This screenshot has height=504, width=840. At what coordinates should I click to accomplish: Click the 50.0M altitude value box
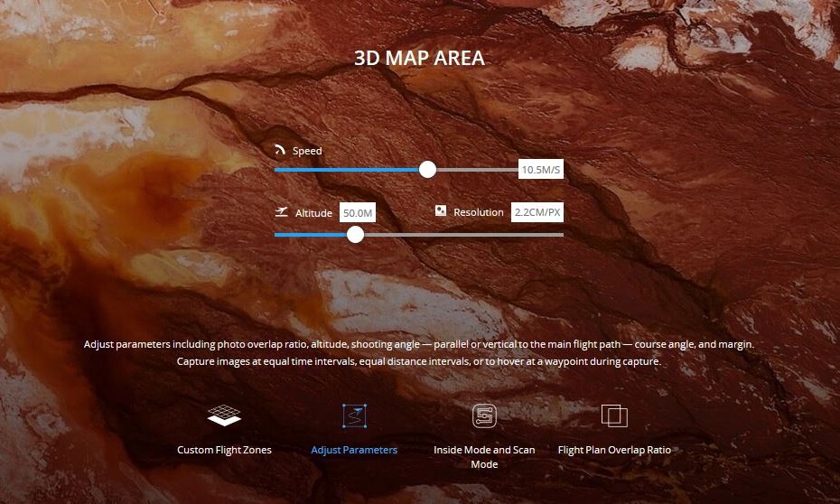(x=358, y=212)
